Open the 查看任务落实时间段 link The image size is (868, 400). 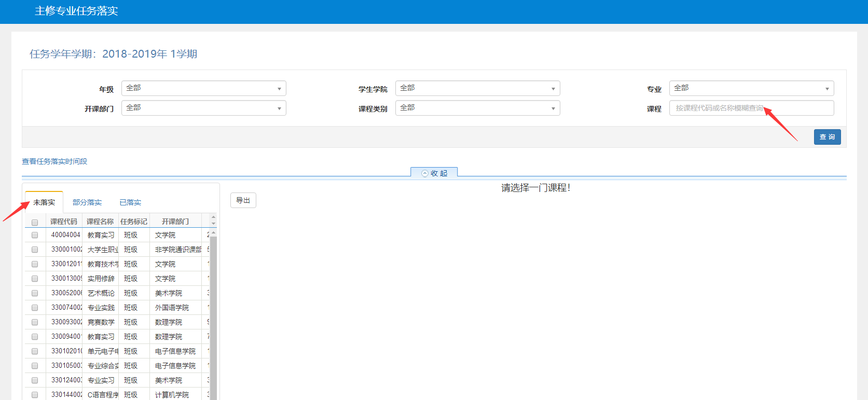[54, 161]
